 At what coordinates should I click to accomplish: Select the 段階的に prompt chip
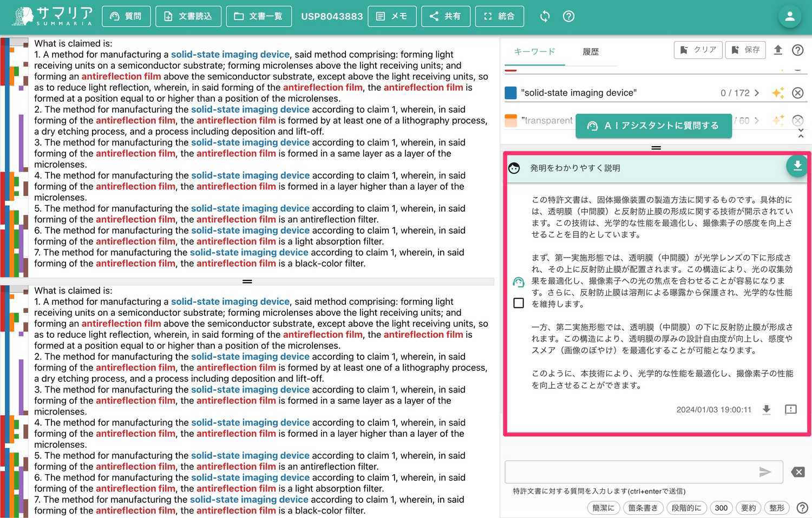coord(686,508)
